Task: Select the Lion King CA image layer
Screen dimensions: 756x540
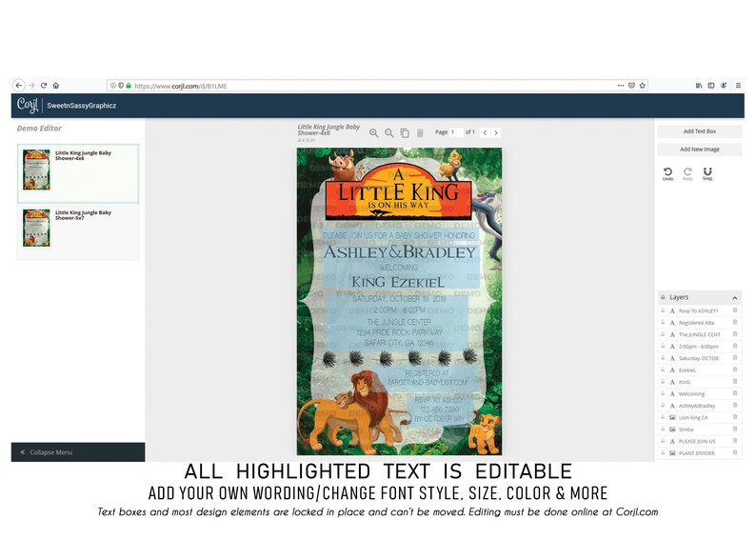Action: pos(700,417)
